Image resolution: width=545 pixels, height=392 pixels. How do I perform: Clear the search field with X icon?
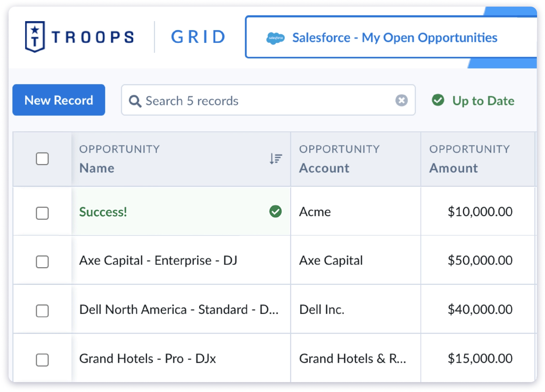tap(401, 100)
